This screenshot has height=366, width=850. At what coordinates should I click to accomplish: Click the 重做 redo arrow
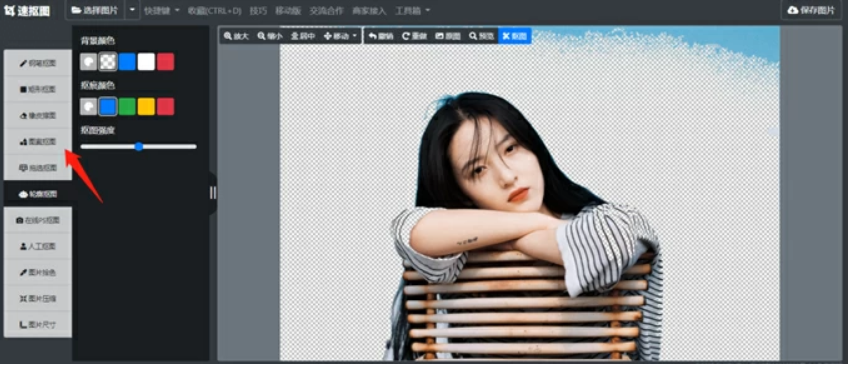414,36
